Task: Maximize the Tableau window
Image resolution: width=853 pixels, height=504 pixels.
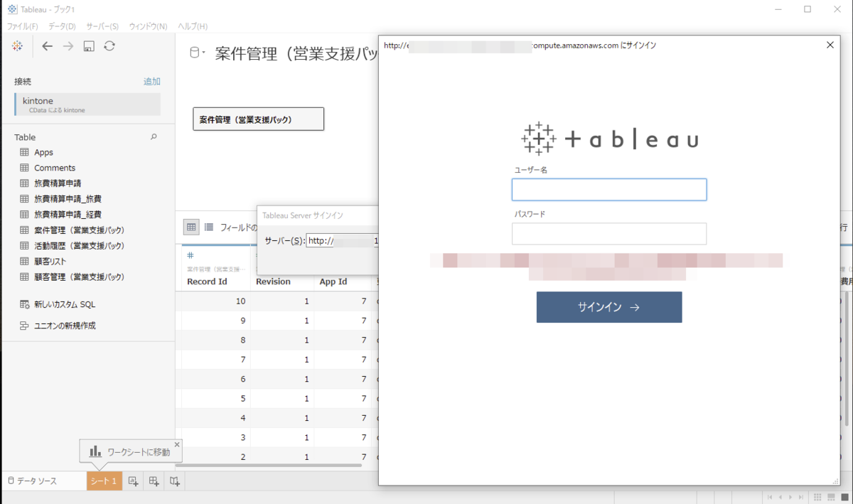Action: [x=808, y=9]
